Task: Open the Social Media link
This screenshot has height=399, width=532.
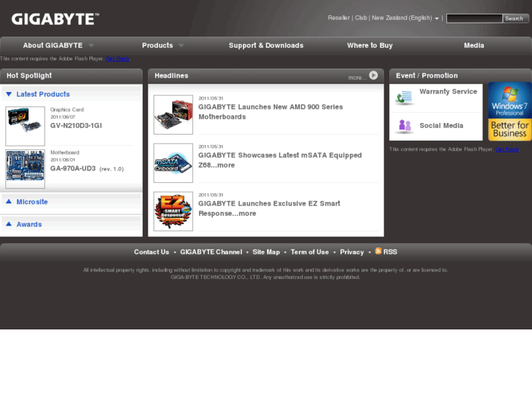Action: coord(441,126)
